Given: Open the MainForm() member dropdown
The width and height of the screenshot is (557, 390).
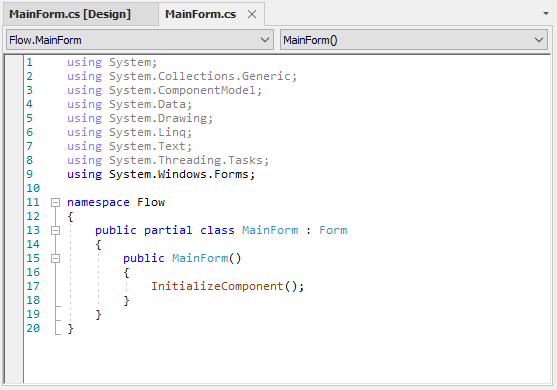Looking at the screenshot, I should coord(413,40).
